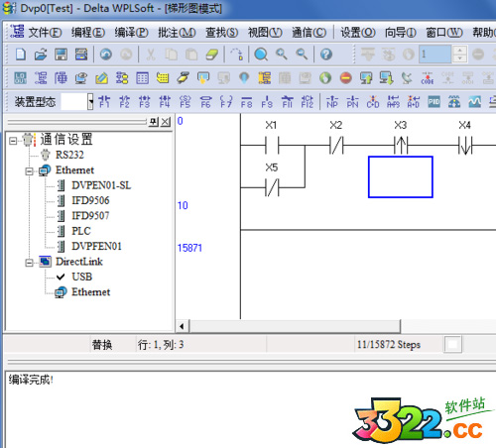Screen dimensions: 496x448
Task: Select Ethernet under DirectLink
Action: [90, 291]
